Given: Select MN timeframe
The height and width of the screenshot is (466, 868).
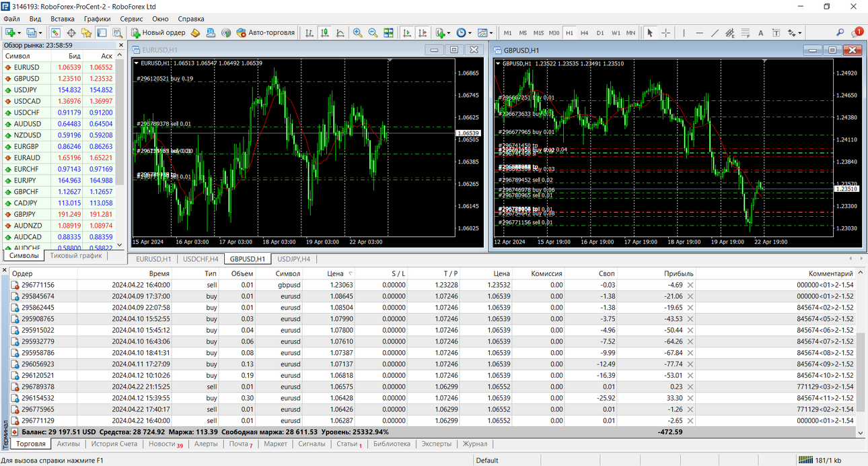Looking at the screenshot, I should tap(630, 32).
